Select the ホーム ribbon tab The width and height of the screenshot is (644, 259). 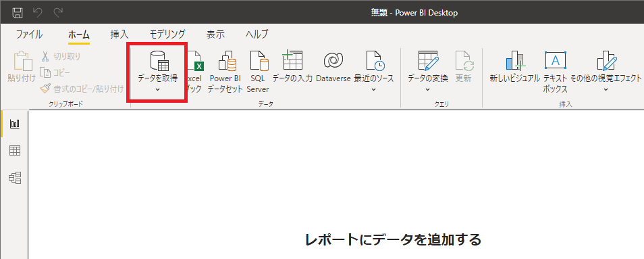(78, 34)
